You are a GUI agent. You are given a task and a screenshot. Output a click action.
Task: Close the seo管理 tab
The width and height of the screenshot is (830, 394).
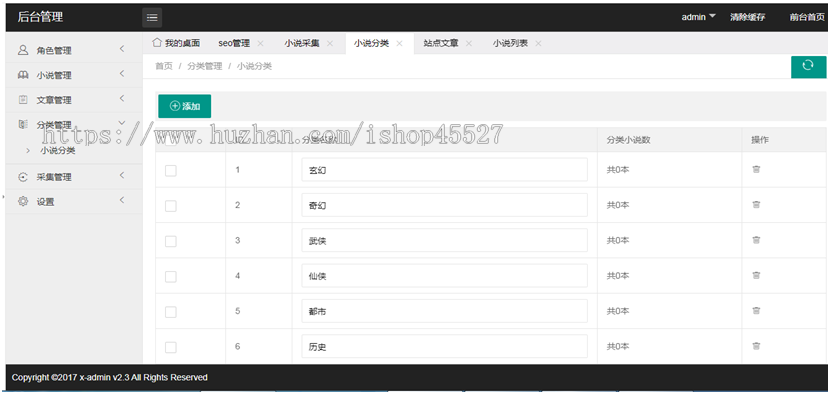[x=260, y=43]
